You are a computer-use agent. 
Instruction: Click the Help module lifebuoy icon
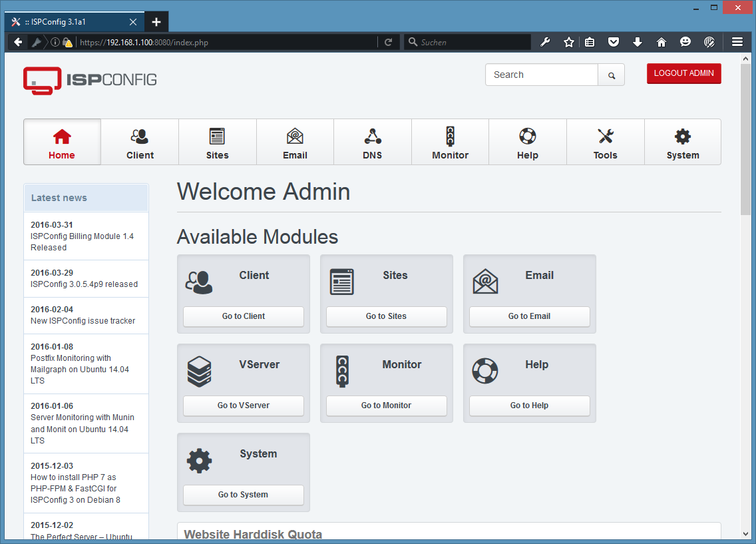[x=485, y=371]
